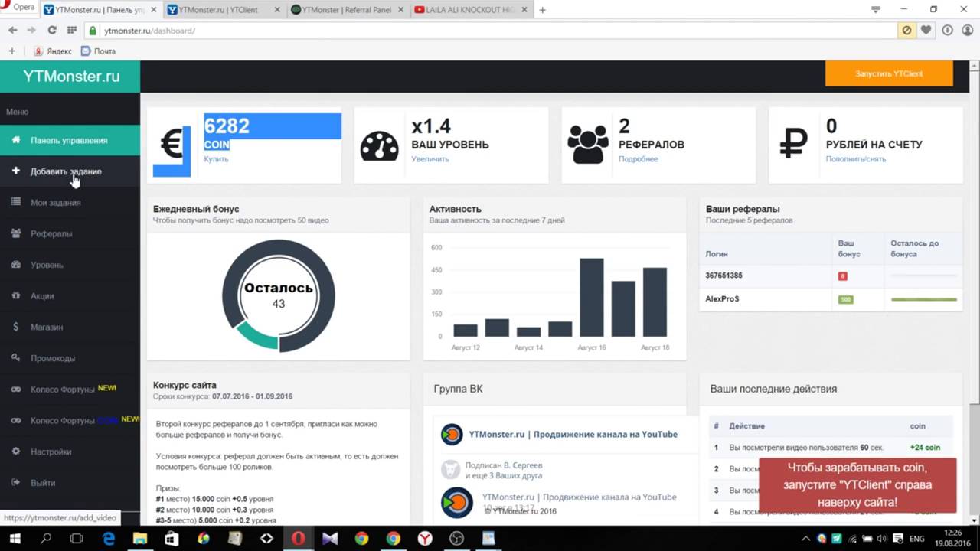Open the Почта bookmark
The width and height of the screenshot is (980, 551).
coord(98,51)
